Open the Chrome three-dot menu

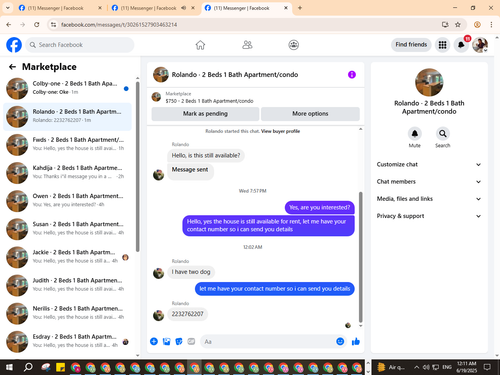(491, 24)
